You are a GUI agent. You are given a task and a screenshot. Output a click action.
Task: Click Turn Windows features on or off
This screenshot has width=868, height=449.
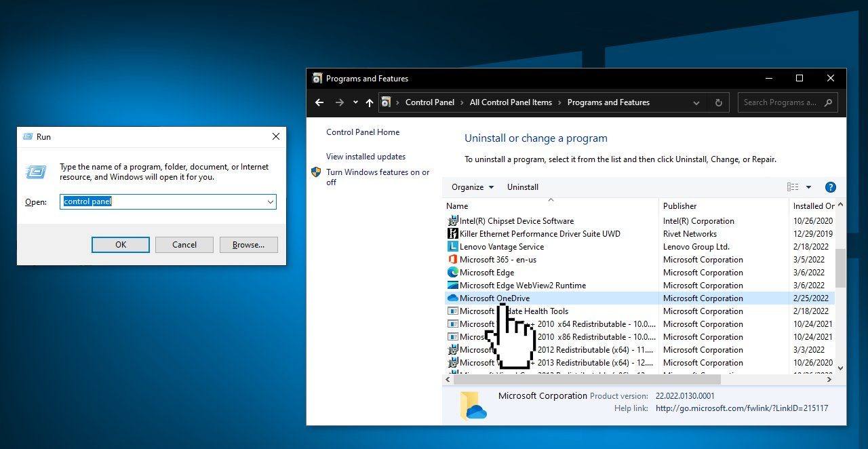(378, 177)
